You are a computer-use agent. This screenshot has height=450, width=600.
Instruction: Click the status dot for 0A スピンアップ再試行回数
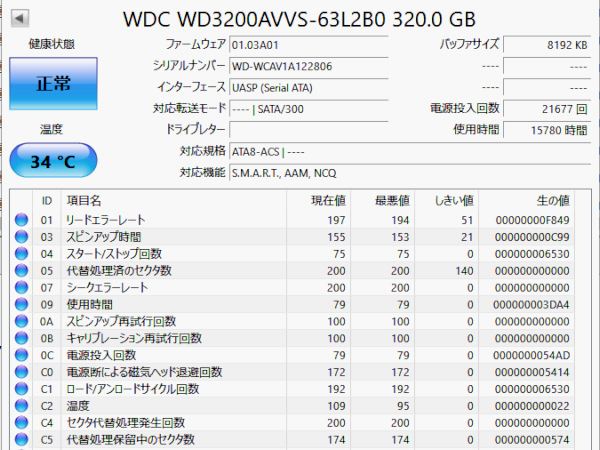pyautogui.click(x=21, y=321)
